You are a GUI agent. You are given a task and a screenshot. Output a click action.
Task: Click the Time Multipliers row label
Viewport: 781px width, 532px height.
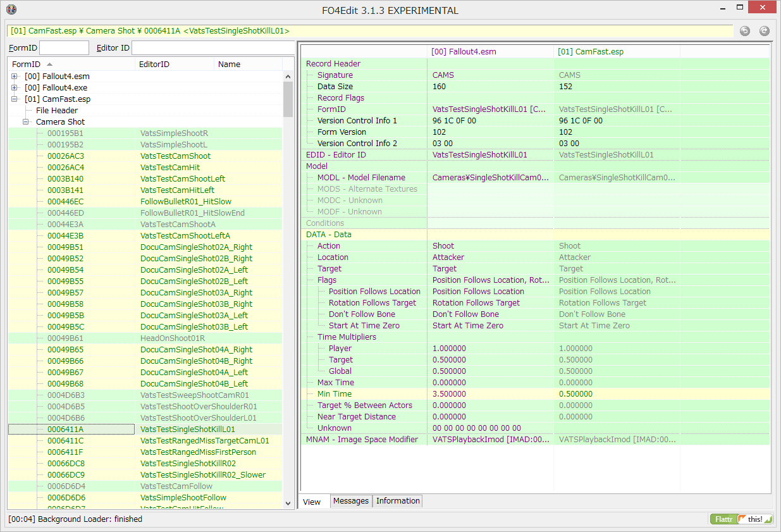(x=347, y=337)
